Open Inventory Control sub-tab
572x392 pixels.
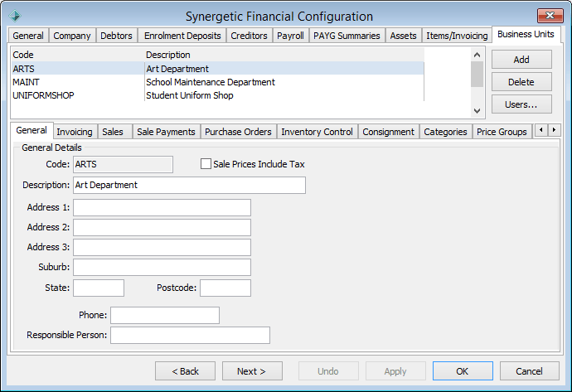click(x=317, y=132)
